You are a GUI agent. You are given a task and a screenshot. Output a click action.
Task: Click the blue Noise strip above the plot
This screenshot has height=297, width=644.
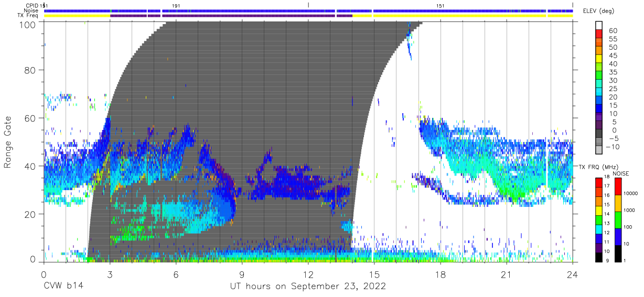(x=309, y=10)
